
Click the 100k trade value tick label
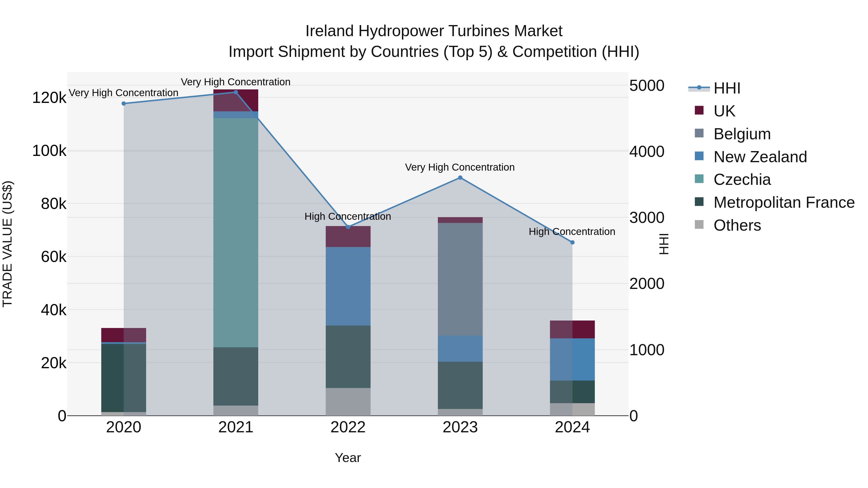pos(49,151)
